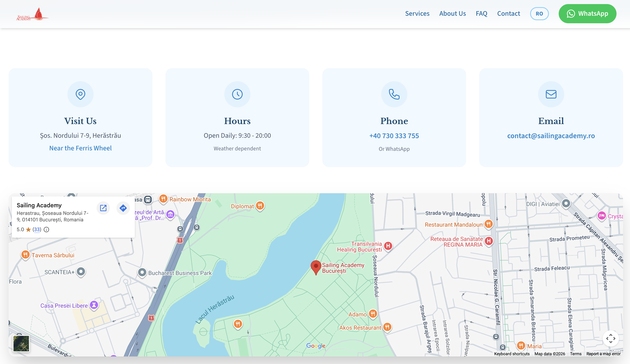Click the 'Open Daily: 9:30 - 20:00' text

pos(237,135)
